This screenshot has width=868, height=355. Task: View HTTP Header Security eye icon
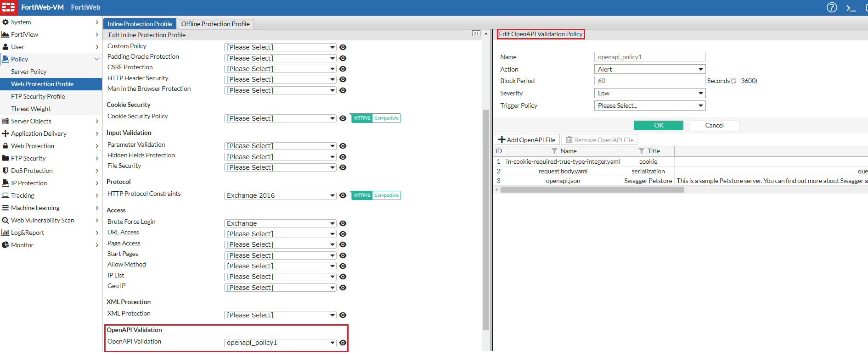tap(343, 79)
